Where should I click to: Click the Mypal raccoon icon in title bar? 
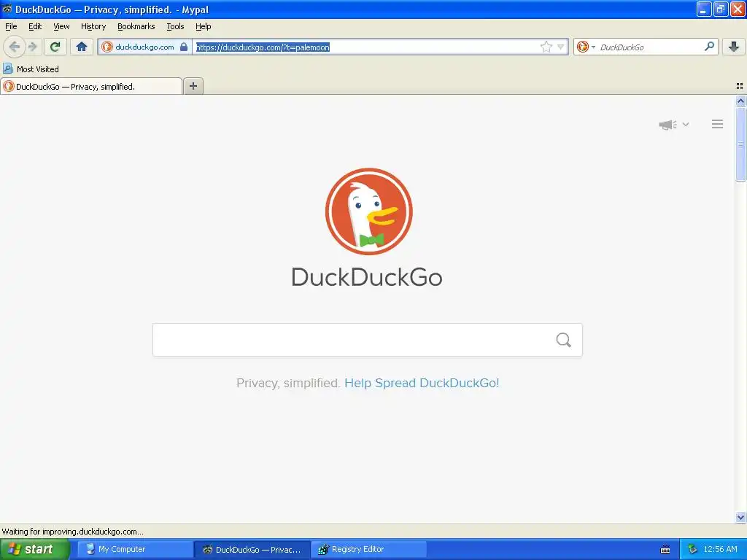7,9
